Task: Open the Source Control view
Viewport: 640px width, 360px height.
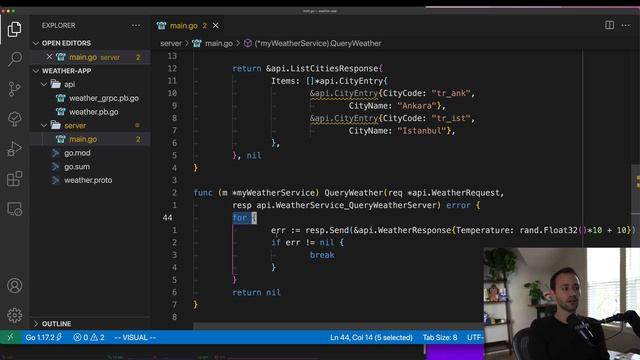Action: pyautogui.click(x=14, y=89)
